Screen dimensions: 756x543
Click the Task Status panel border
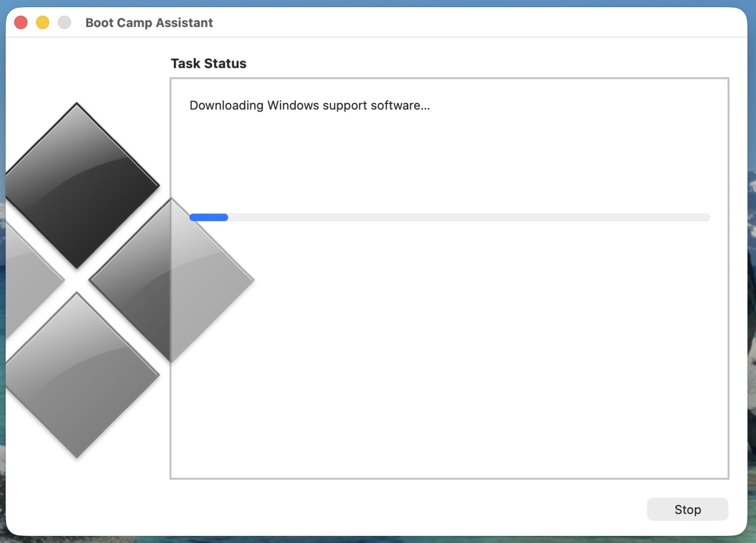pos(449,78)
